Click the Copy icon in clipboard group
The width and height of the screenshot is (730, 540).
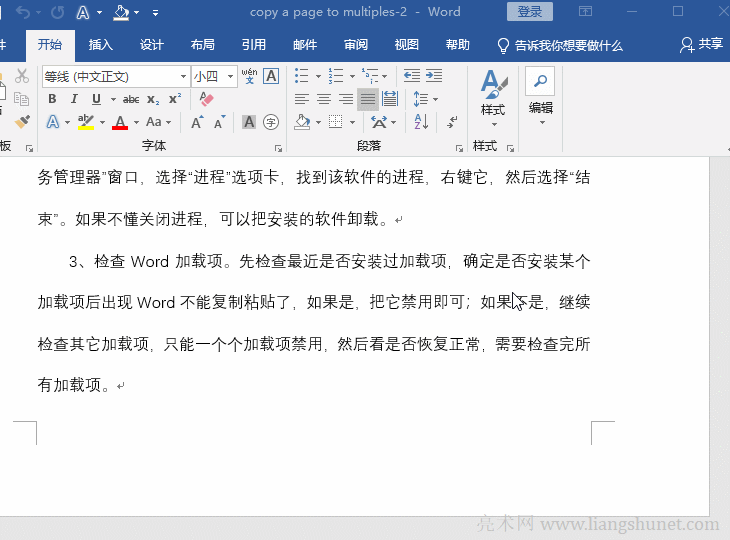21,99
